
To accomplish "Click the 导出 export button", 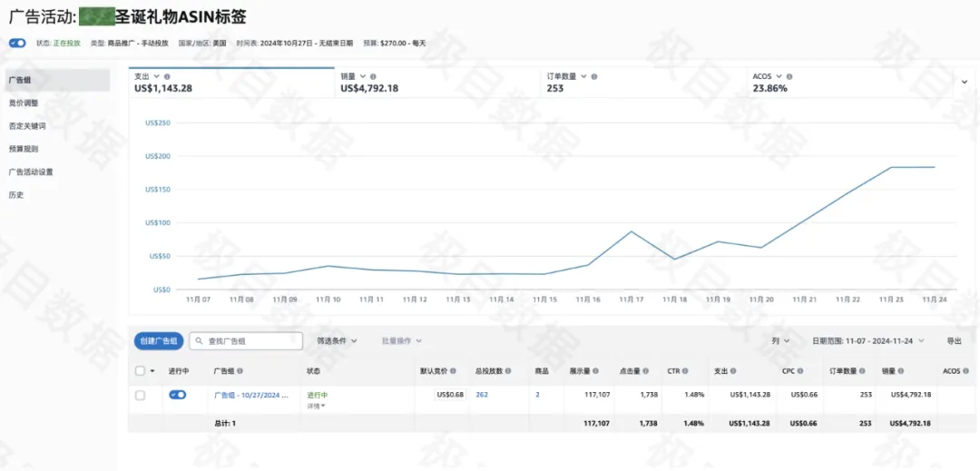I will click(954, 341).
